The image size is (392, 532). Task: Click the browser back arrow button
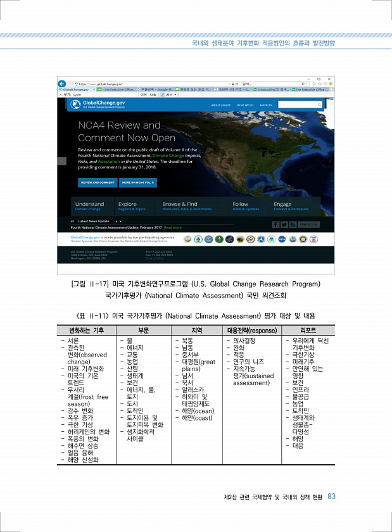pyautogui.click(x=61, y=84)
